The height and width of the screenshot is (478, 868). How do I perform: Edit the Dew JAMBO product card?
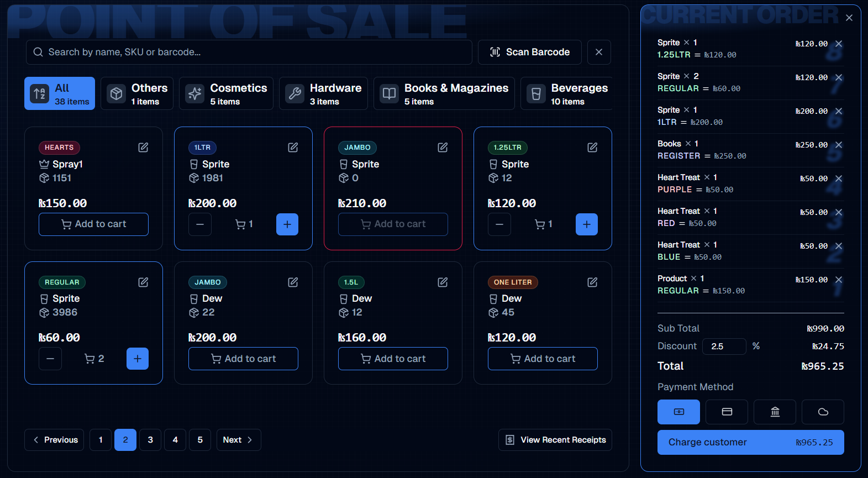293,282
